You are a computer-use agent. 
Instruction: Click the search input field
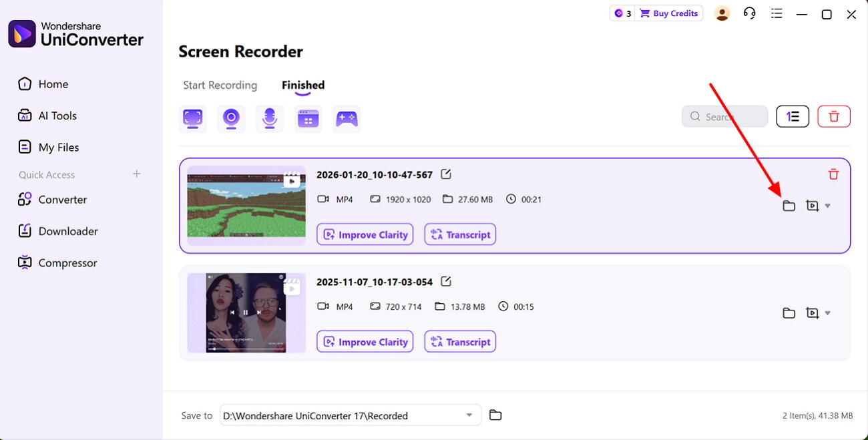(724, 116)
